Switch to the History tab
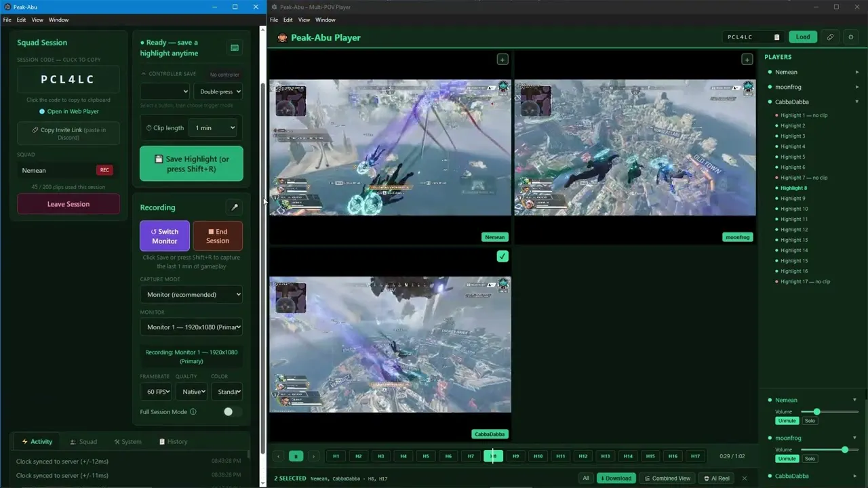The height and width of the screenshot is (488, 868). (173, 442)
